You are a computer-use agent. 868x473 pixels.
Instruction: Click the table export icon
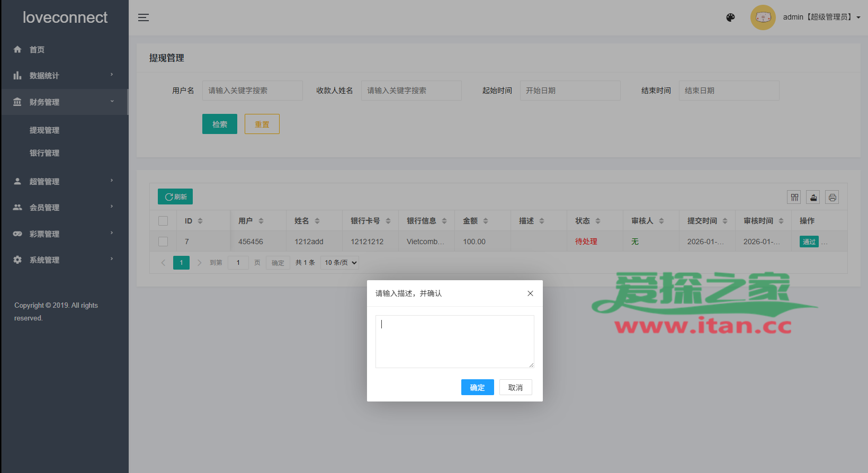[x=813, y=198]
